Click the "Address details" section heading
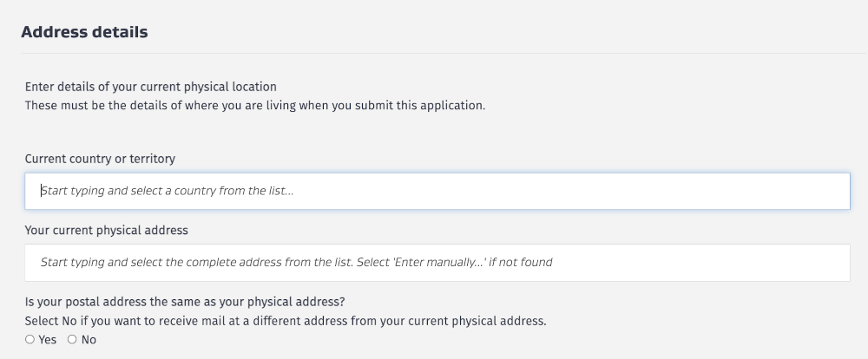 tap(84, 32)
